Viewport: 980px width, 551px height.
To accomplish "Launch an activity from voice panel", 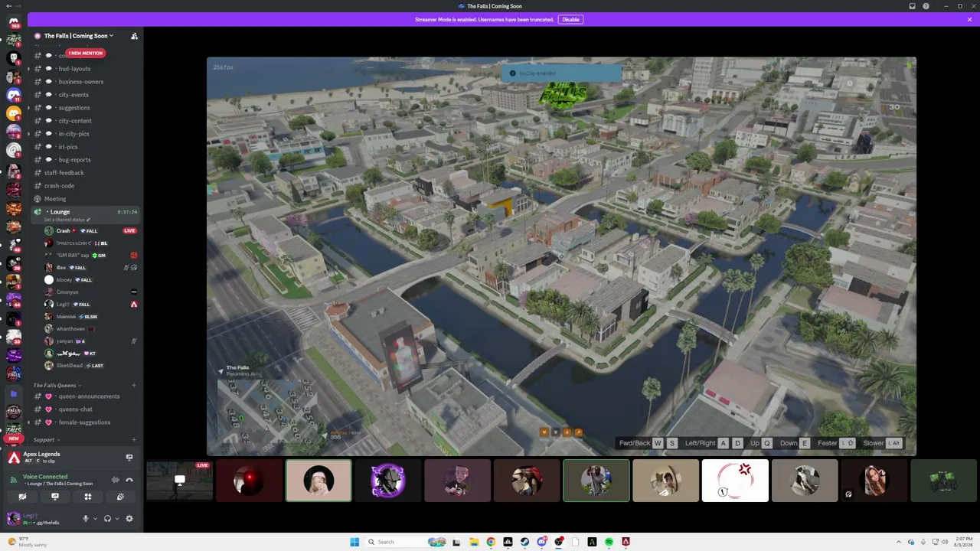I will (x=88, y=497).
